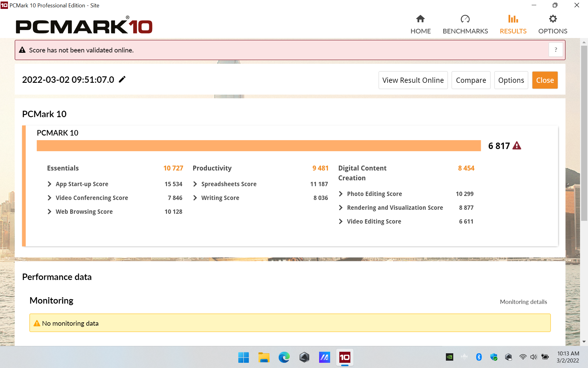The image size is (588, 368).
Task: Click the PCMark 10 taskbar icon
Action: click(345, 357)
